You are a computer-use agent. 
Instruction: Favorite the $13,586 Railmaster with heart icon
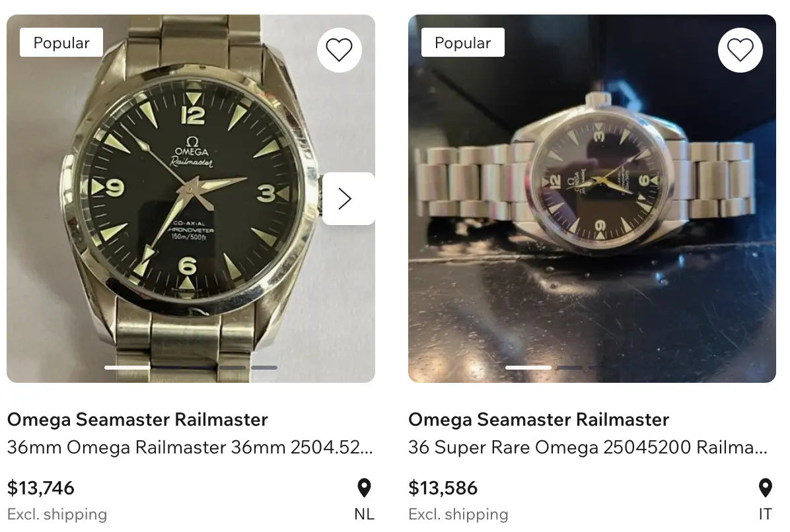coord(740,50)
